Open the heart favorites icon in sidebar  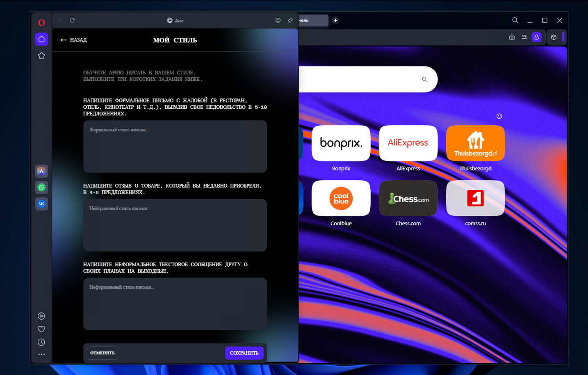[41, 329]
